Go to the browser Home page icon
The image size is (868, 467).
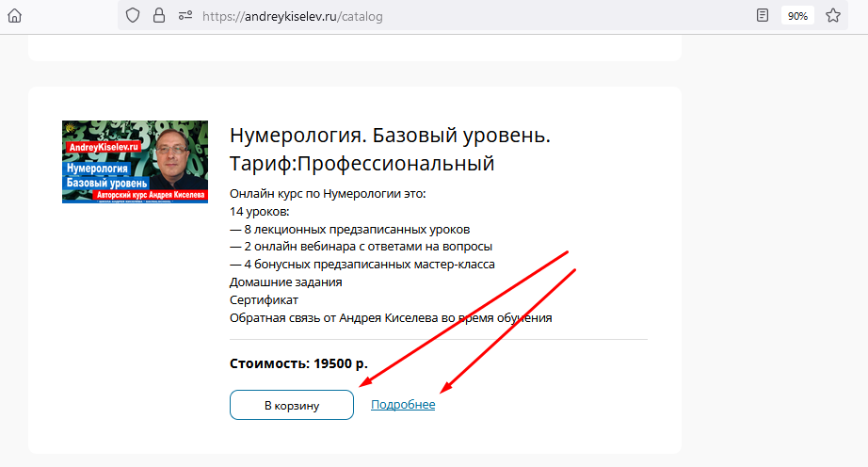tap(15, 16)
